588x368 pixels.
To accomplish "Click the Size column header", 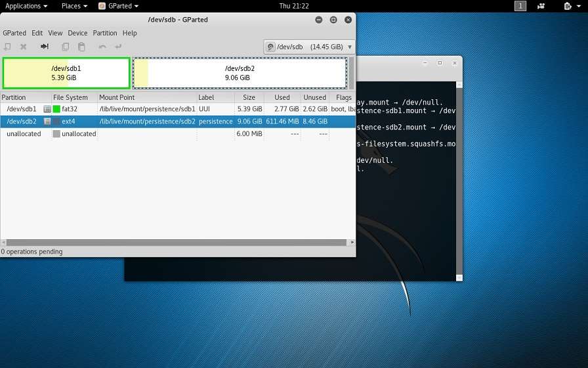I will pos(249,97).
